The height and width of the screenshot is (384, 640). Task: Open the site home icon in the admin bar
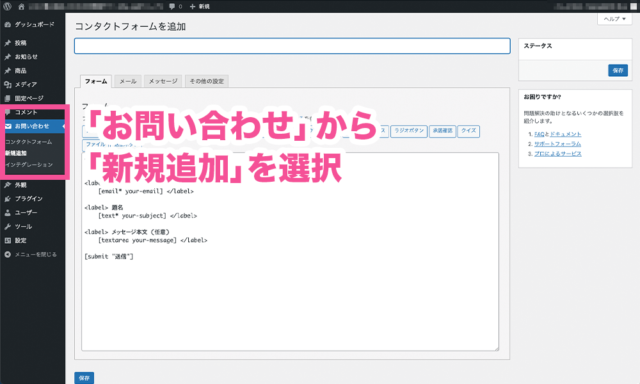click(x=21, y=7)
